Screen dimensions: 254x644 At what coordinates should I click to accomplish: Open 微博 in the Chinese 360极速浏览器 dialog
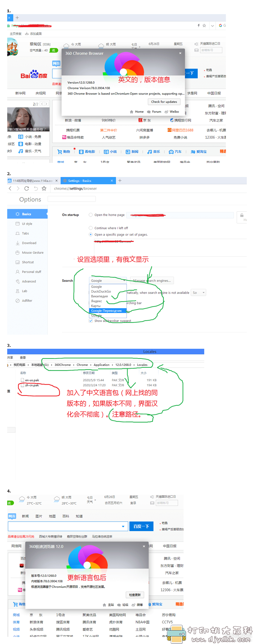pyautogui.click(x=137, y=605)
